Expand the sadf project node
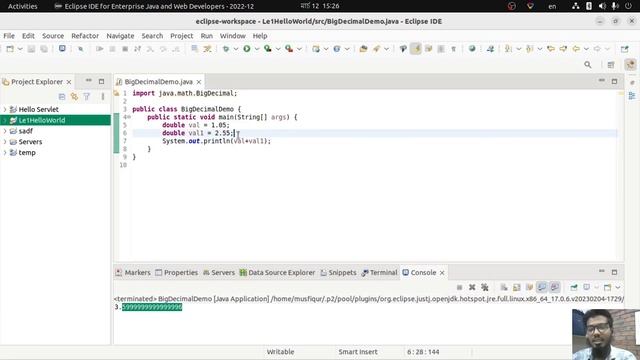 [5, 131]
